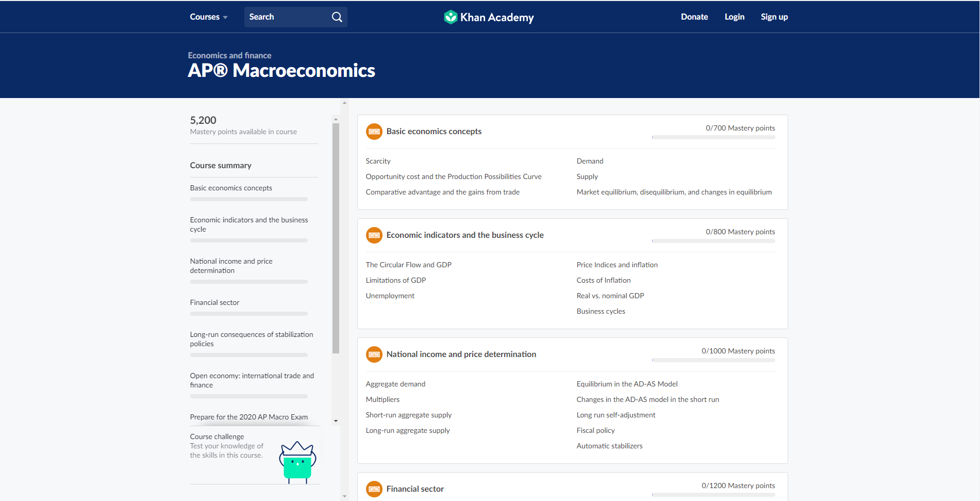
Task: Open Real vs. nominal GDP
Action: (610, 296)
